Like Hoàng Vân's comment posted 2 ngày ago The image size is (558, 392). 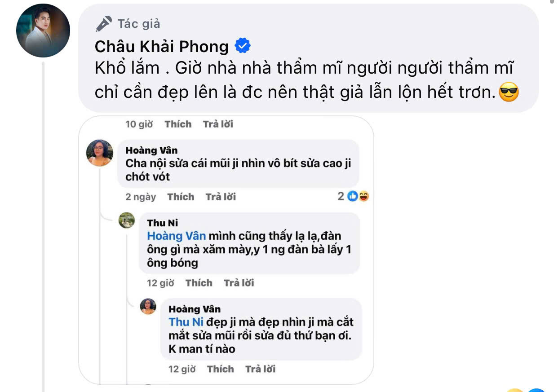coord(181,197)
